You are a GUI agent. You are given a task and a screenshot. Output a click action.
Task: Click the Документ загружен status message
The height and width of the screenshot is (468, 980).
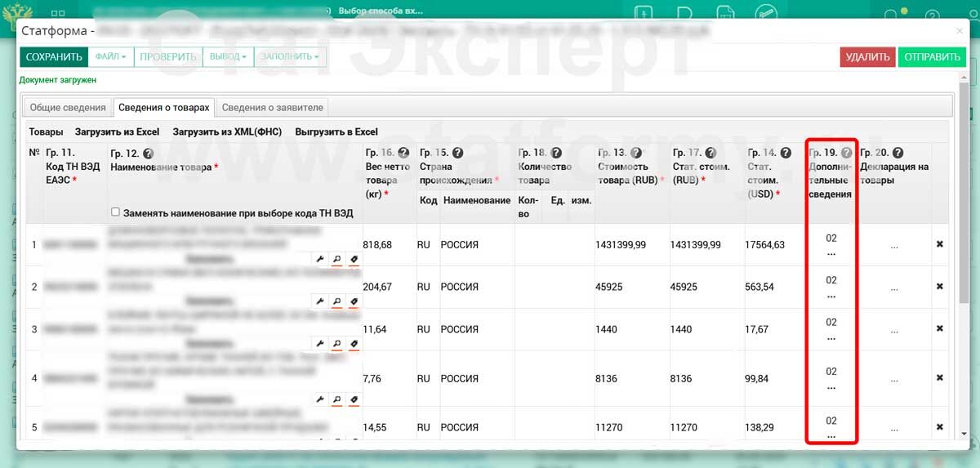58,80
